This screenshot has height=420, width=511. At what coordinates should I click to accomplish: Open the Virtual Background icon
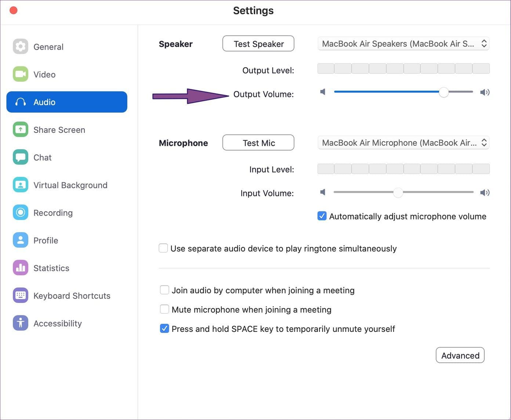(x=21, y=185)
